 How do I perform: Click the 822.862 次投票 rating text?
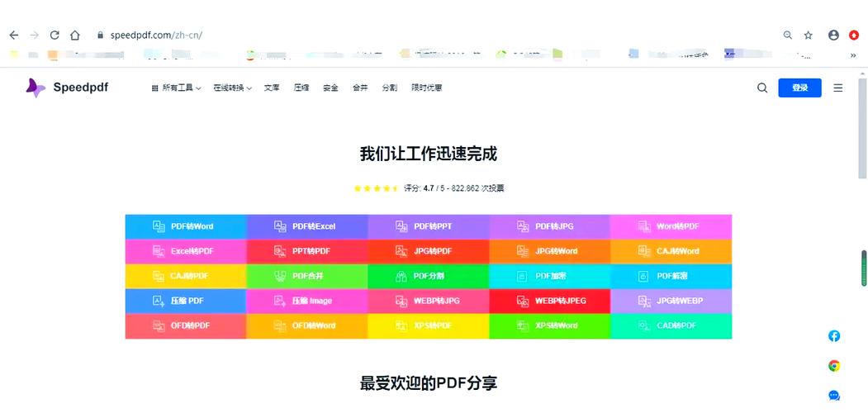pyautogui.click(x=477, y=188)
